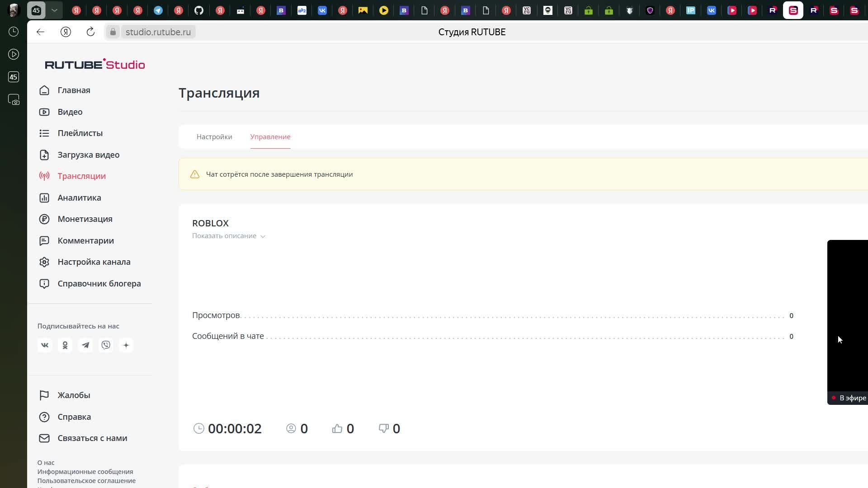The image size is (868, 488).
Task: Expand Показать описание chevron
Action: (263, 236)
